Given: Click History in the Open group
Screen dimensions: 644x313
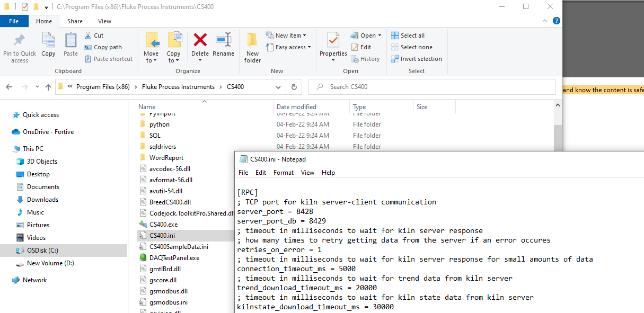Looking at the screenshot, I should click(x=365, y=59).
